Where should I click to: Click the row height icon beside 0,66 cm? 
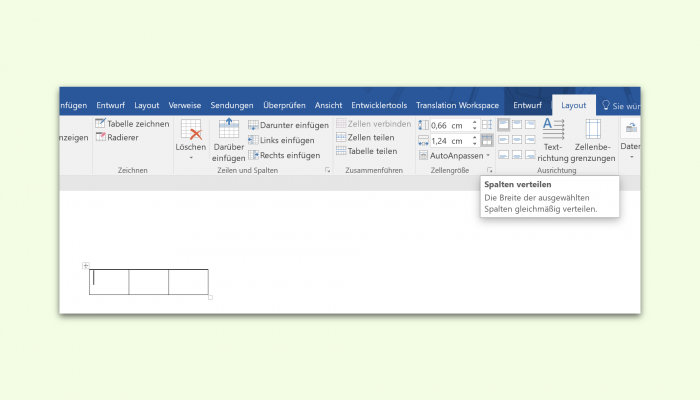pos(423,125)
